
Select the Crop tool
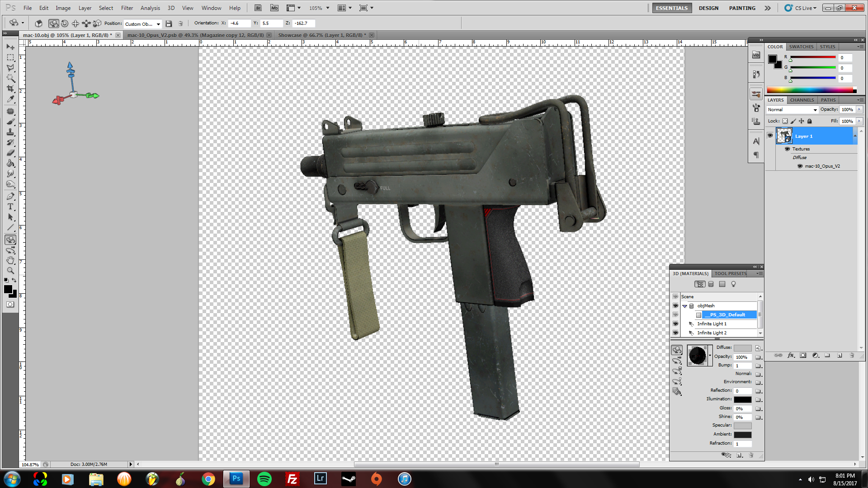tap(10, 89)
